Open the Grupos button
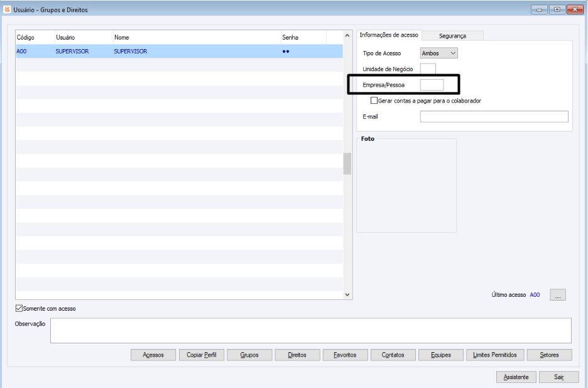The image size is (588, 388). 249,355
